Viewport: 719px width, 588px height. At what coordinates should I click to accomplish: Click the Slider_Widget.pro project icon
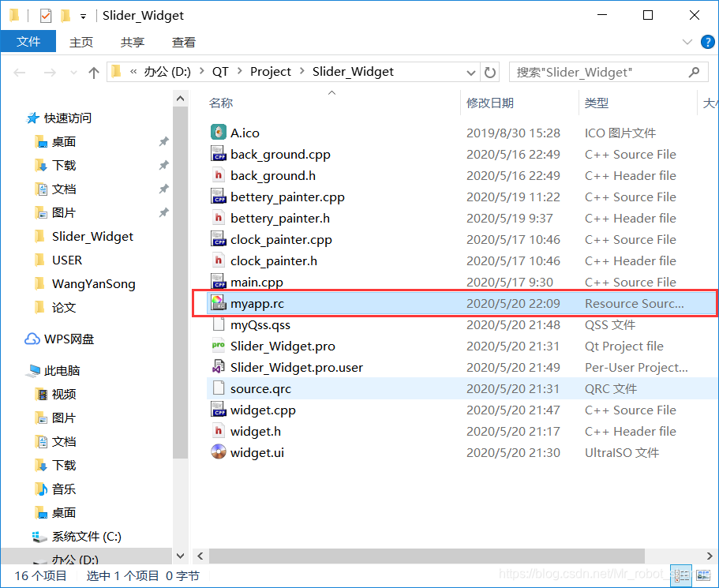click(219, 346)
